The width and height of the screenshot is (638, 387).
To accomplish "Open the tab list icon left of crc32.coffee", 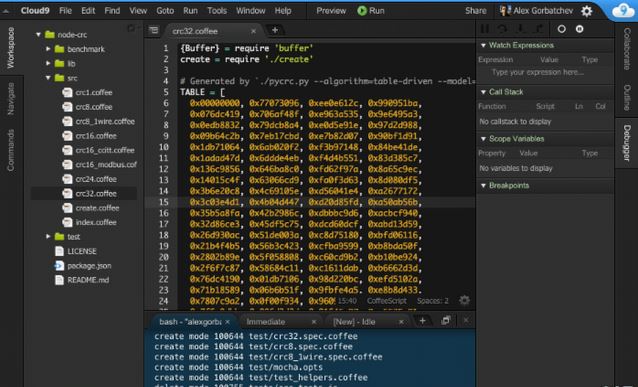I will [x=153, y=30].
